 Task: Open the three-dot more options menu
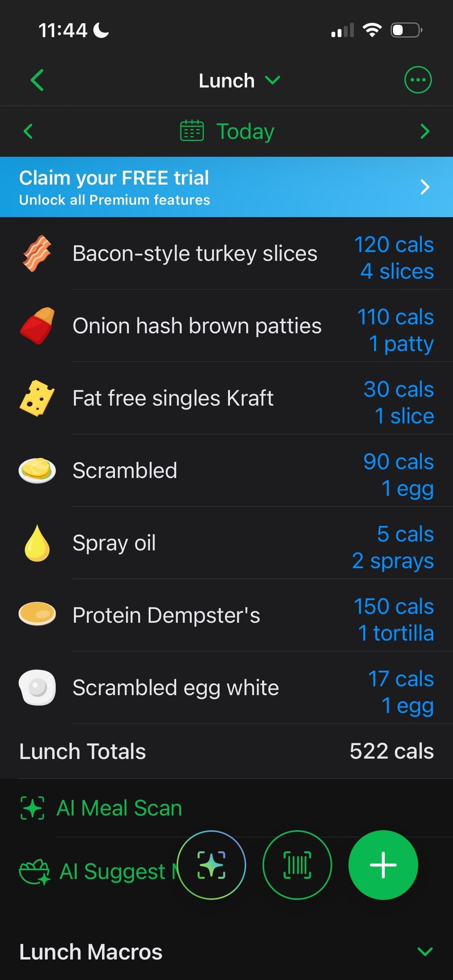pyautogui.click(x=417, y=80)
